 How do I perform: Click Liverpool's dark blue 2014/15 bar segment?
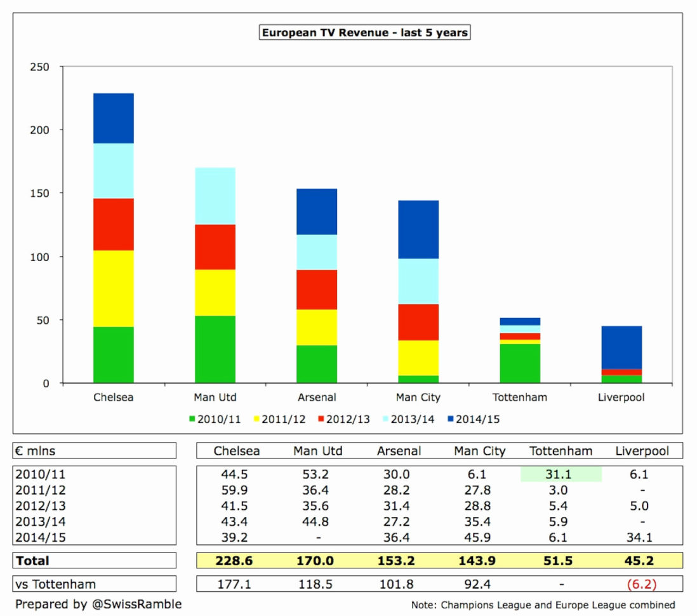[x=621, y=348]
